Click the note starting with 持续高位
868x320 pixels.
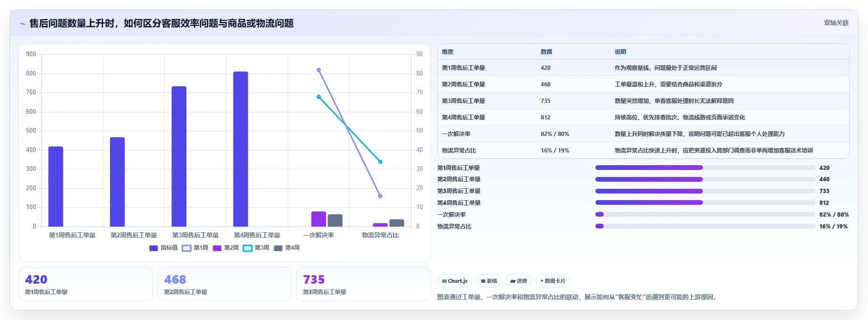pos(680,118)
